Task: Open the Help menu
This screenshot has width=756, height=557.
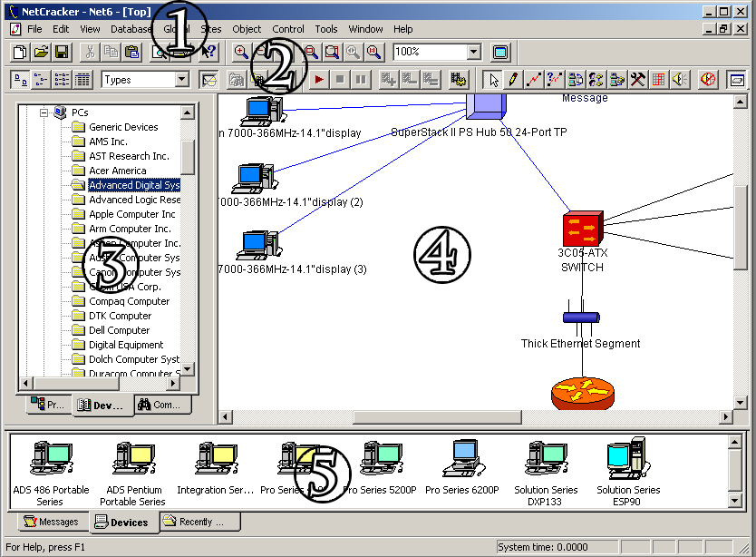Action: tap(403, 29)
